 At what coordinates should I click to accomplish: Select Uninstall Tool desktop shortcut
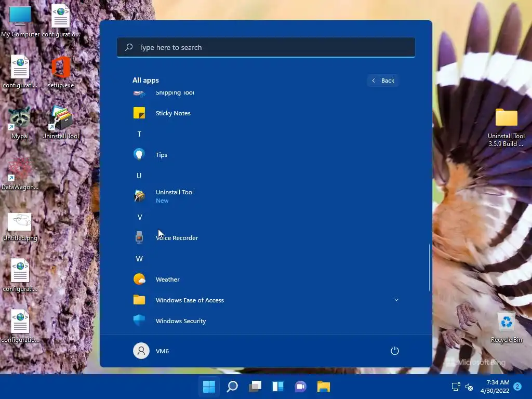pyautogui.click(x=60, y=123)
